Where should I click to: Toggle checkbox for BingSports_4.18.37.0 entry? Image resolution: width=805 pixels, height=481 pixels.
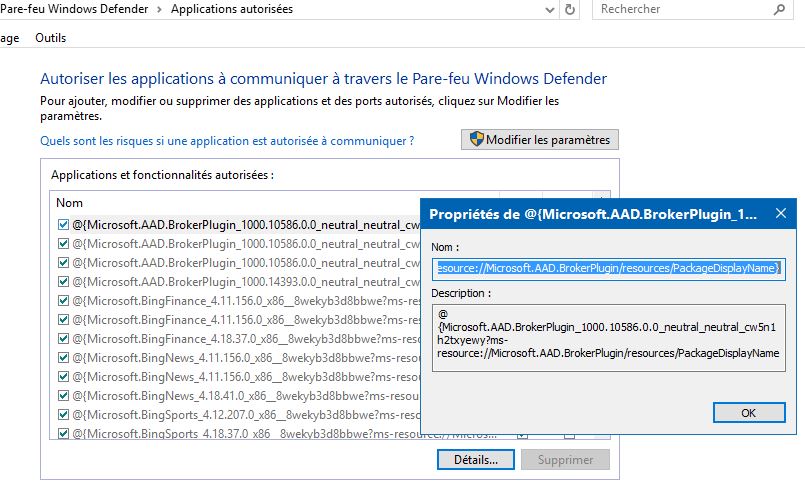click(63, 433)
